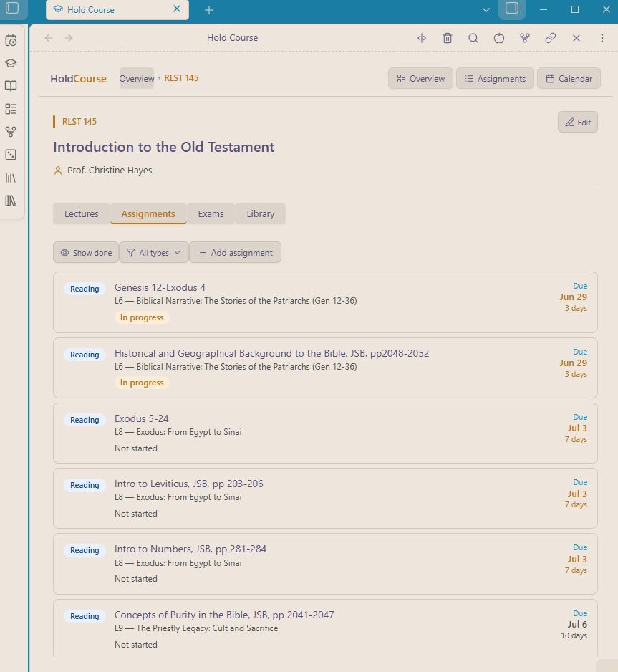Click the split view icon in the header

pyautogui.click(x=422, y=38)
